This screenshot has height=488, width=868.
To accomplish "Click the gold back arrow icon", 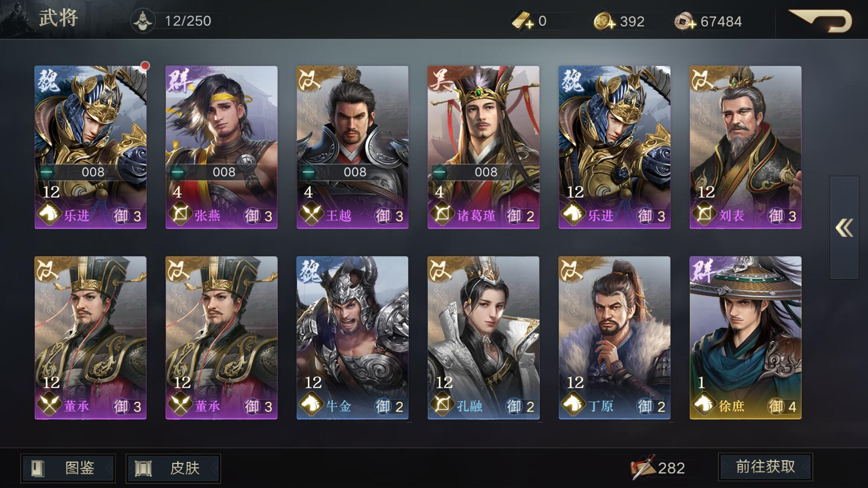I will pyautogui.click(x=821, y=21).
